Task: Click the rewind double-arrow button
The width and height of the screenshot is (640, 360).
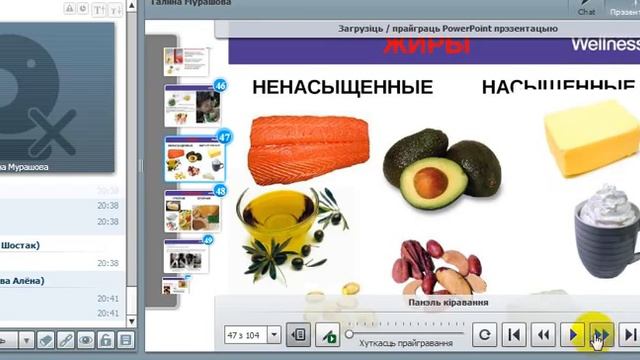Action: pyautogui.click(x=543, y=335)
